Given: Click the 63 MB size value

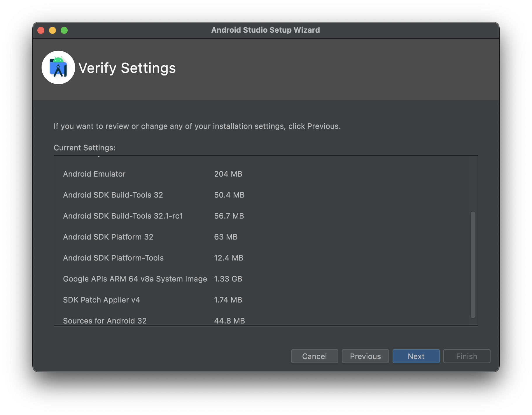Looking at the screenshot, I should (x=226, y=237).
